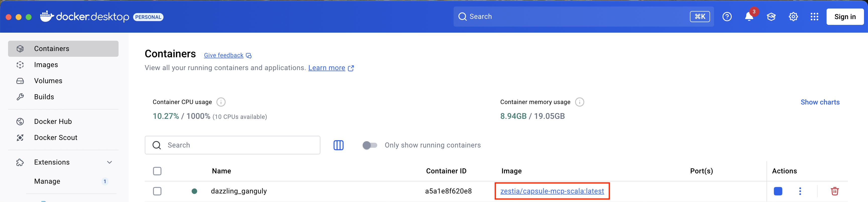Open Settings via the gear icon
The width and height of the screenshot is (868, 202).
point(793,17)
